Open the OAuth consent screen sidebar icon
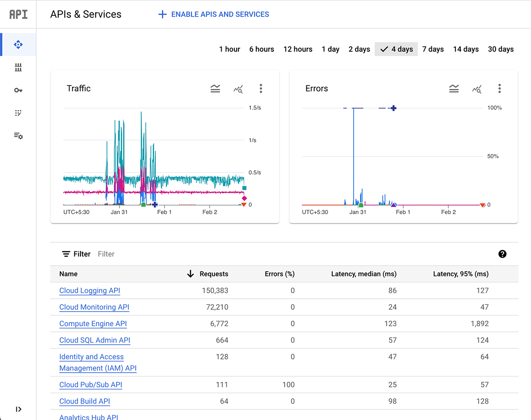531x420 pixels. (x=18, y=113)
